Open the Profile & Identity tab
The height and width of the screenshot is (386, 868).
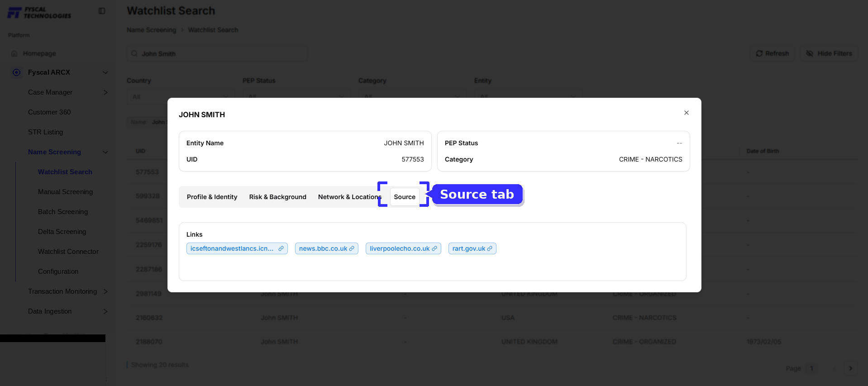(212, 197)
